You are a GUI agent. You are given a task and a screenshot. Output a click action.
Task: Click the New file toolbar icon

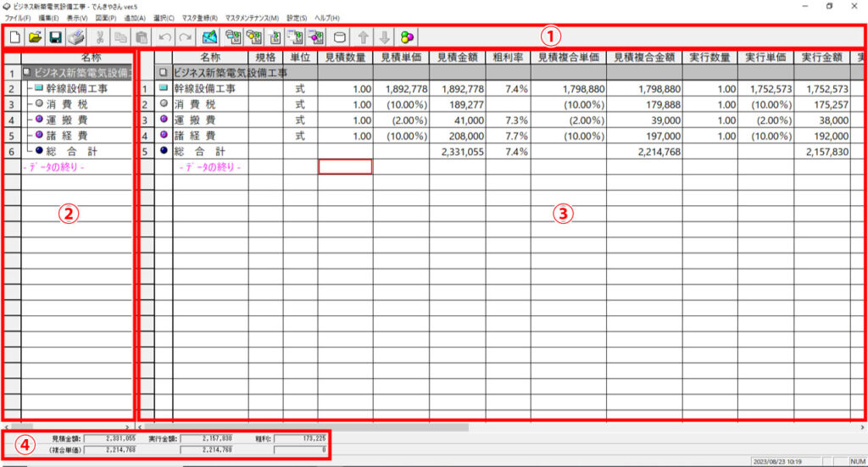[x=14, y=37]
